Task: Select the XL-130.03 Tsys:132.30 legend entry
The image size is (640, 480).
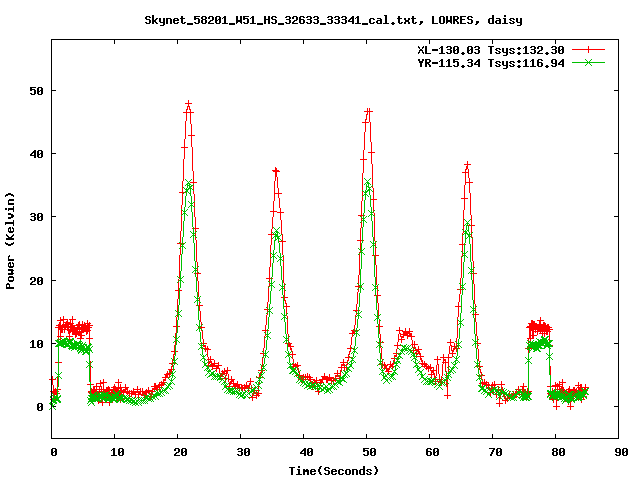Action: point(491,50)
